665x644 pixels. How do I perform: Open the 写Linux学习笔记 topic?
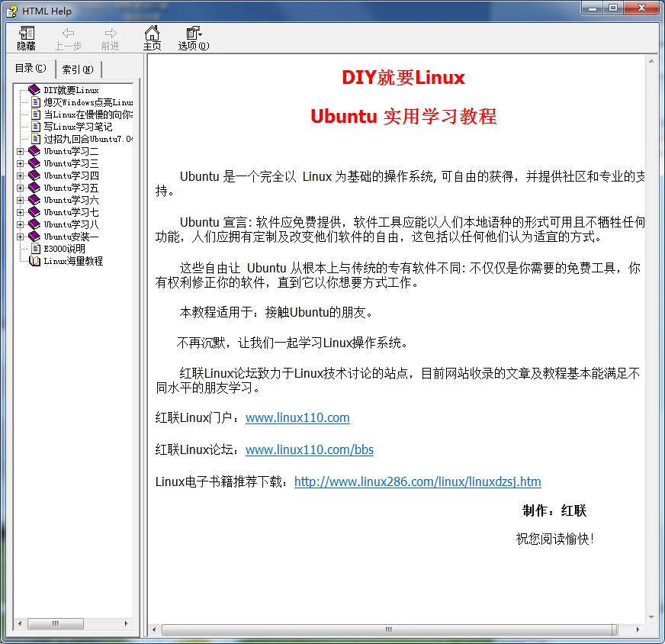pyautogui.click(x=77, y=127)
